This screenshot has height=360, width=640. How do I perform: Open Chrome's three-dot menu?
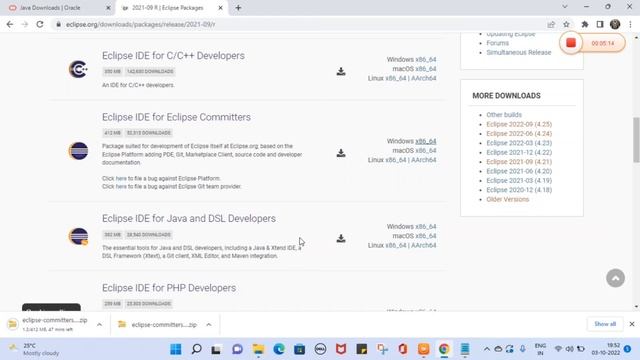pos(630,24)
